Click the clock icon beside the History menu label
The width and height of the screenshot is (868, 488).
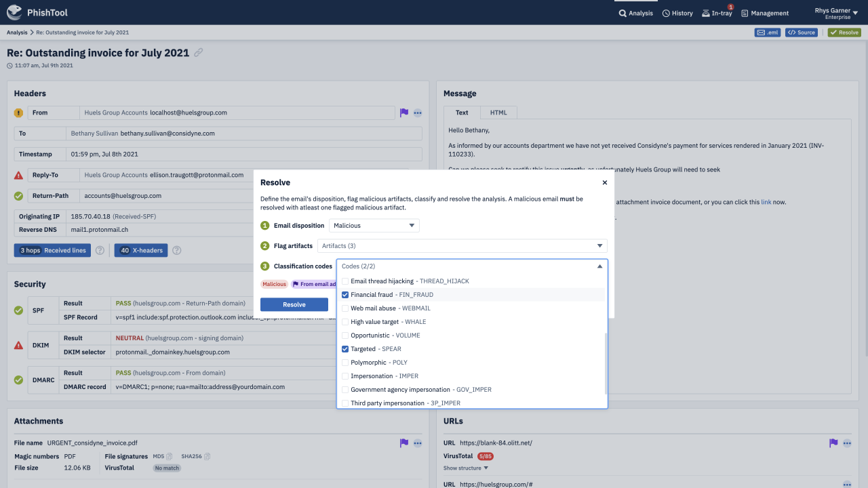click(666, 13)
